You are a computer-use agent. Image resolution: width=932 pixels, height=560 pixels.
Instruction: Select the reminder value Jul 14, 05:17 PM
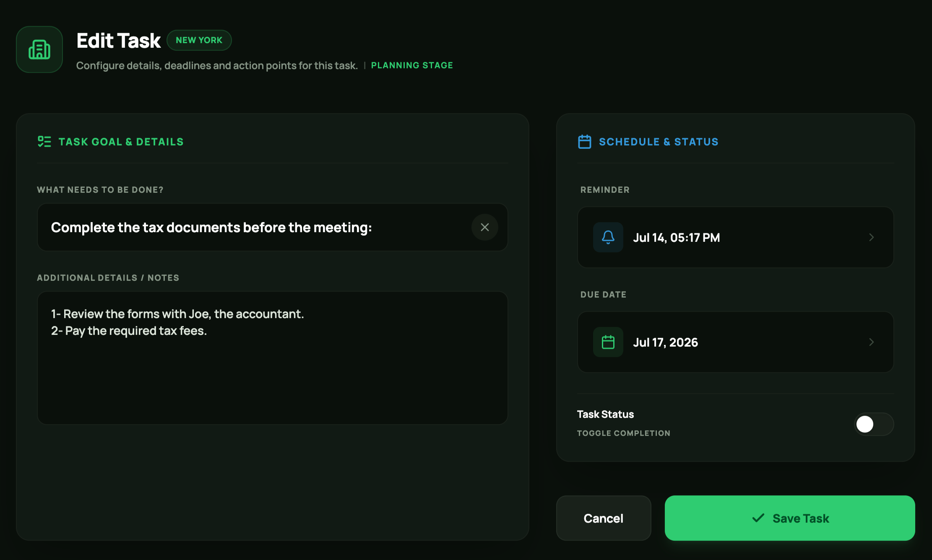point(676,238)
